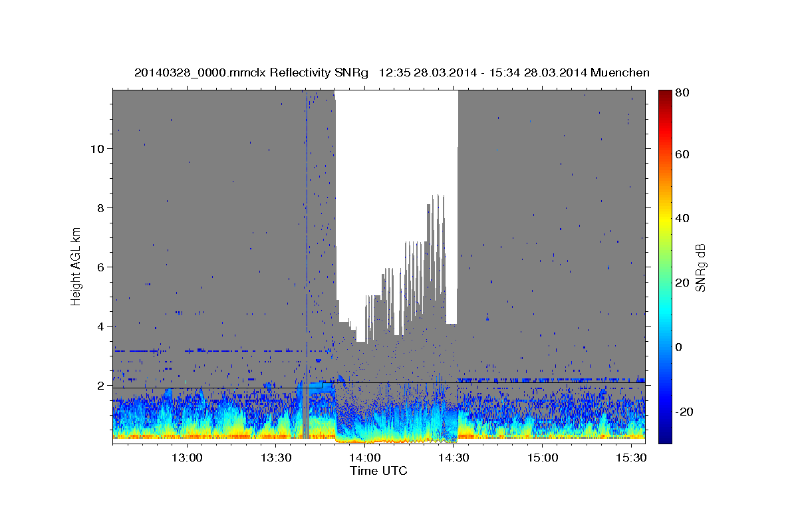Click height axis label 8

[100, 207]
